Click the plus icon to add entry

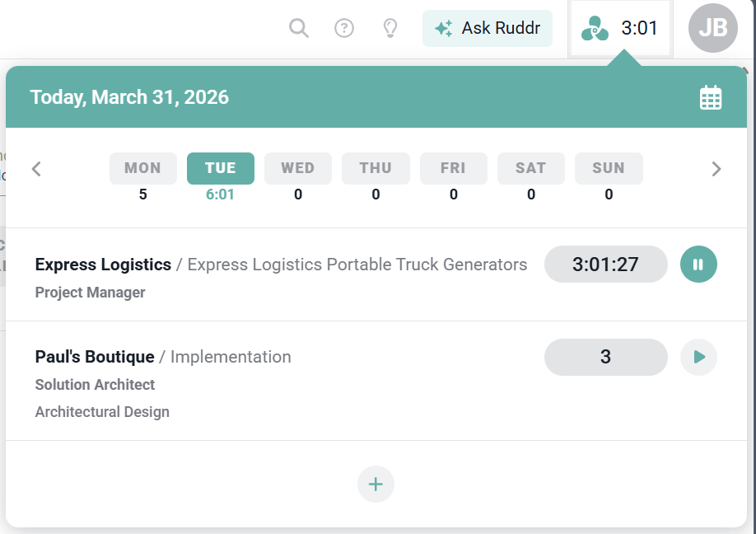[x=376, y=484]
